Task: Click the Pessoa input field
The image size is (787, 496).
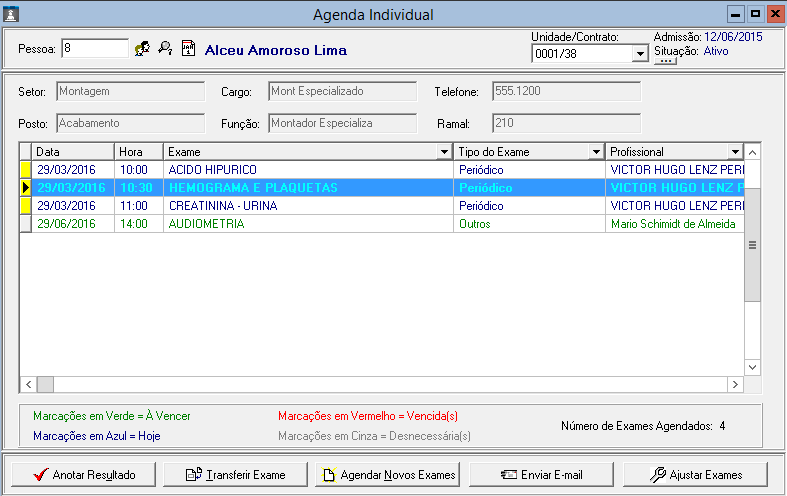Action: coord(95,48)
